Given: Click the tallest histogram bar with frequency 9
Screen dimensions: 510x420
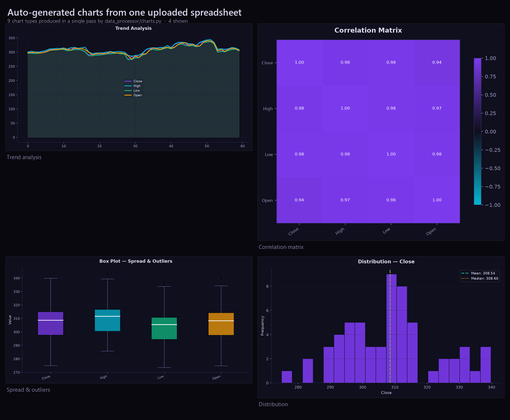Looking at the screenshot, I should point(391,329).
